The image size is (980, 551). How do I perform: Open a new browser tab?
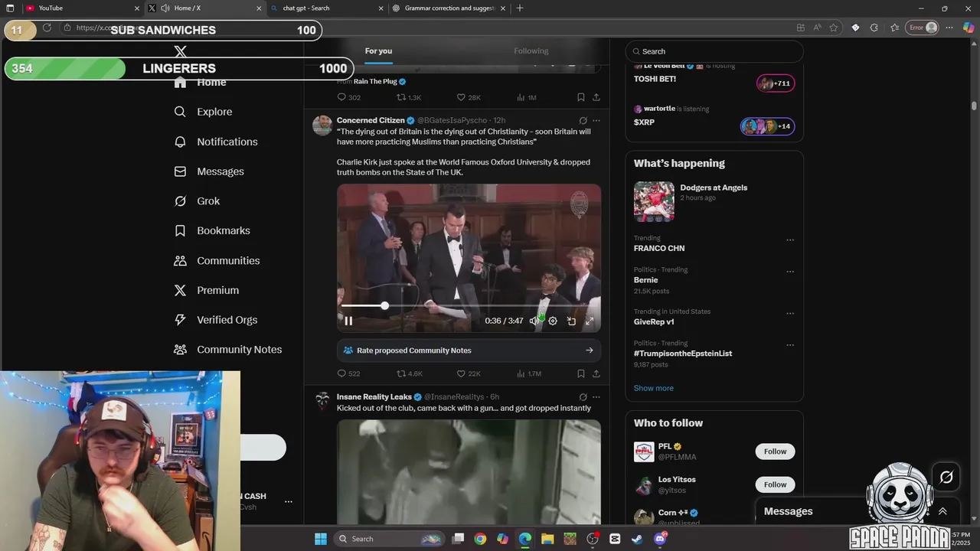520,8
